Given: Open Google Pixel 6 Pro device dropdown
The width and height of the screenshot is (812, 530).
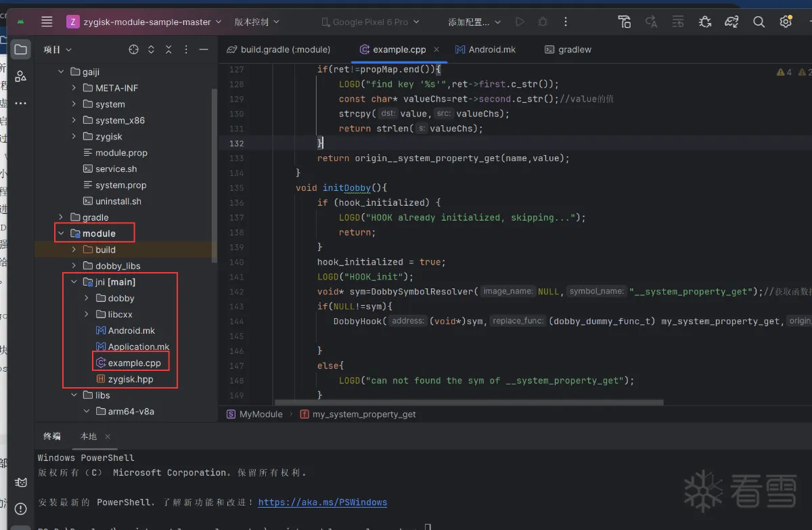Looking at the screenshot, I should pyautogui.click(x=371, y=22).
